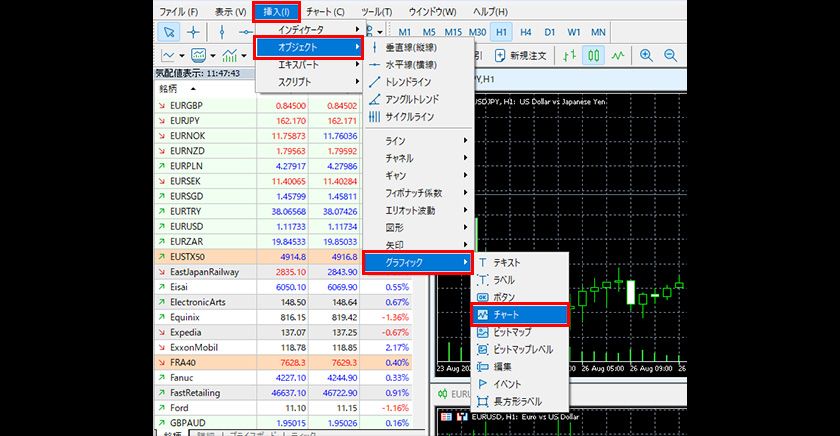Select the crosshair tool
The image size is (840, 436).
click(193, 32)
